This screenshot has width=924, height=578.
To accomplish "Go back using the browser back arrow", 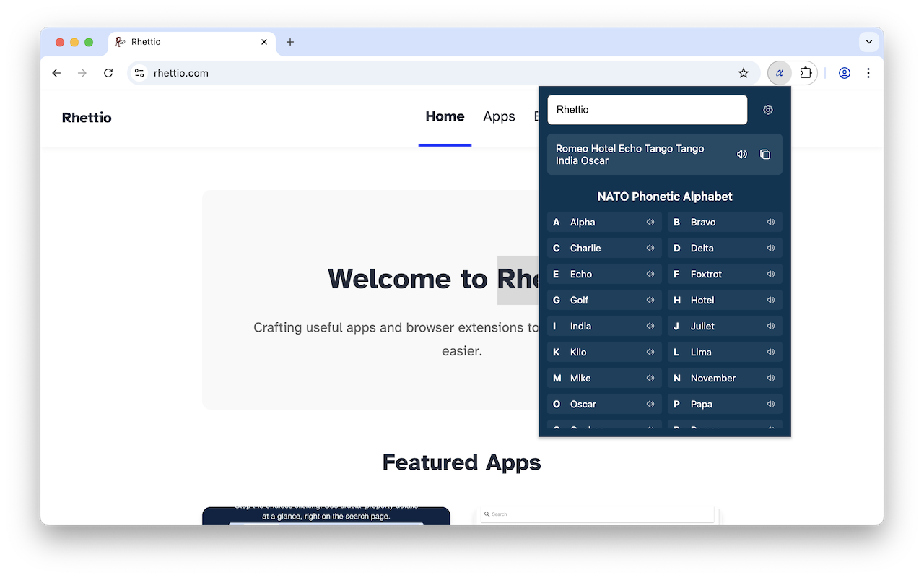I will [56, 73].
